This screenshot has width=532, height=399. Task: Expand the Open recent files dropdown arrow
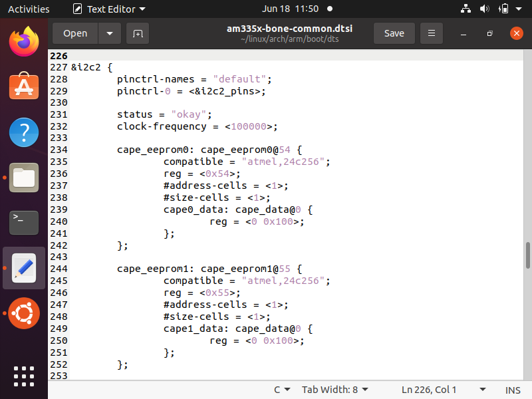click(110, 33)
